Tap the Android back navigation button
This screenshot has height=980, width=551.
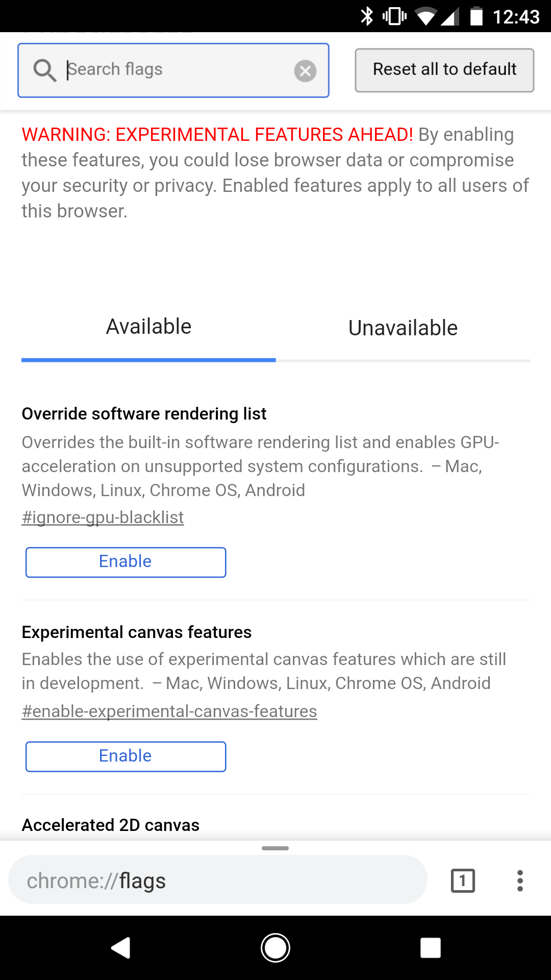tap(121, 948)
